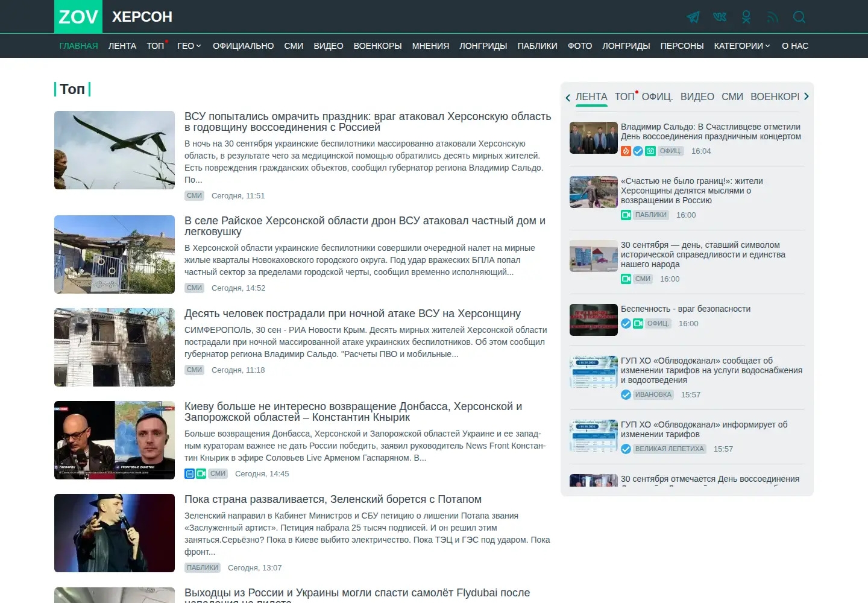The image size is (868, 603).
Task: Open the Odnoklassniki icon in header
Action: tap(746, 17)
